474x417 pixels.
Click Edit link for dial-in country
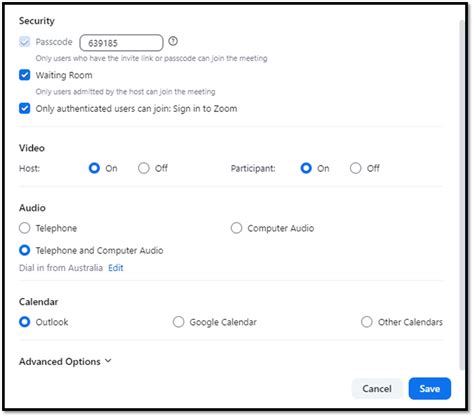[116, 268]
